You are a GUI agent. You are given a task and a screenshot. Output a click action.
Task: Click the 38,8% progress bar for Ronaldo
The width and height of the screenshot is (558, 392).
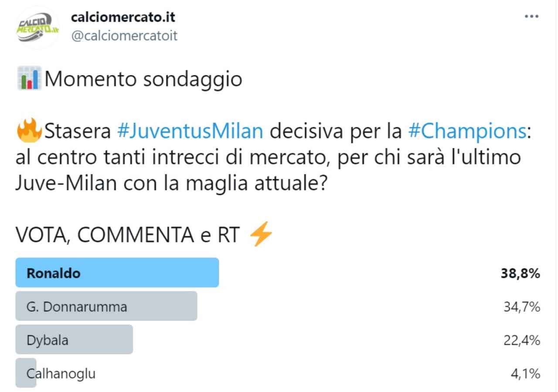click(117, 273)
